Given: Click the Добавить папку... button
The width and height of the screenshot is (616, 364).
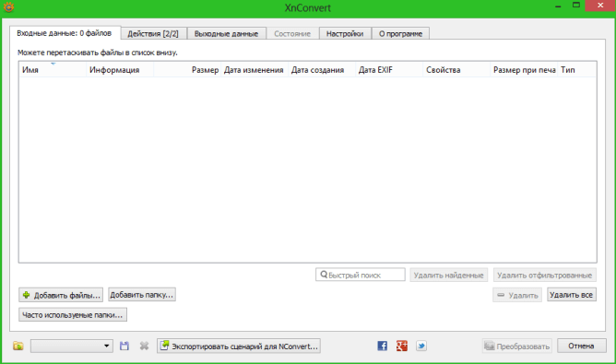Looking at the screenshot, I should 142,295.
